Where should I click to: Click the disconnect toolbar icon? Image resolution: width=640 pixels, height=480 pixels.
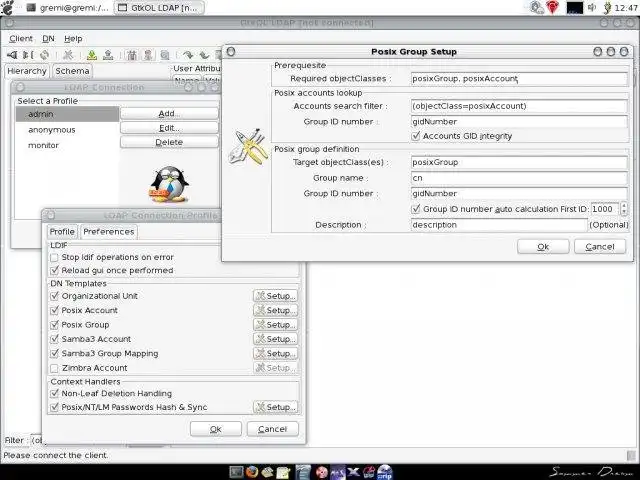tap(28, 55)
